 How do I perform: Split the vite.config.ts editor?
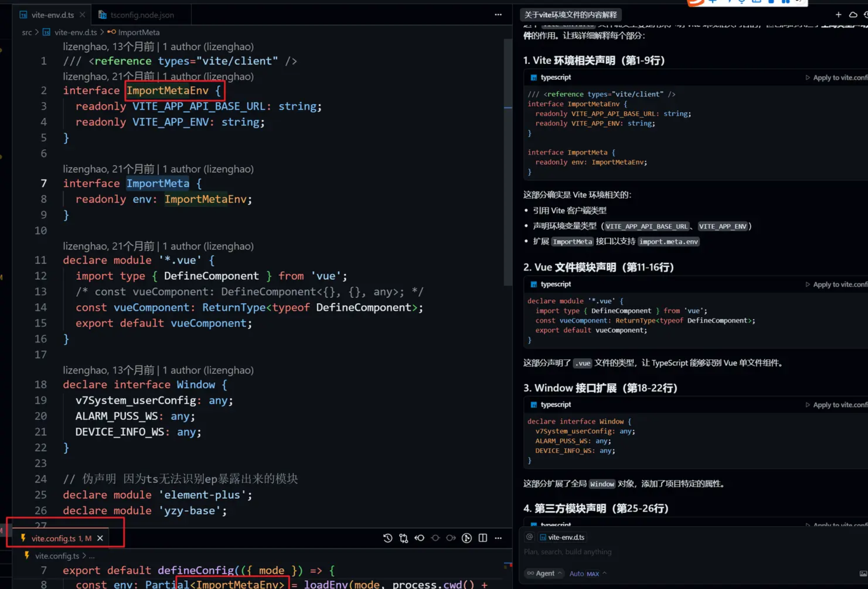483,538
